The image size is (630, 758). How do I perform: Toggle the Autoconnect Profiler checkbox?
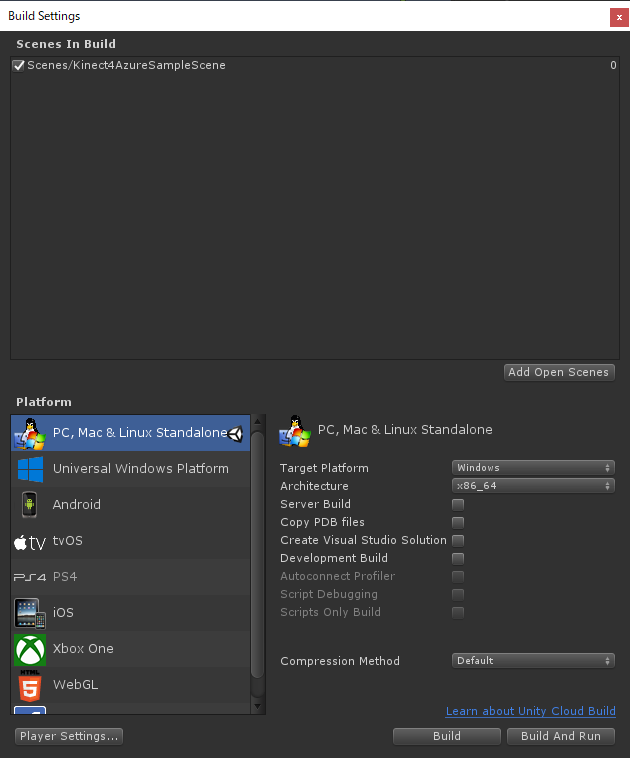(458, 577)
